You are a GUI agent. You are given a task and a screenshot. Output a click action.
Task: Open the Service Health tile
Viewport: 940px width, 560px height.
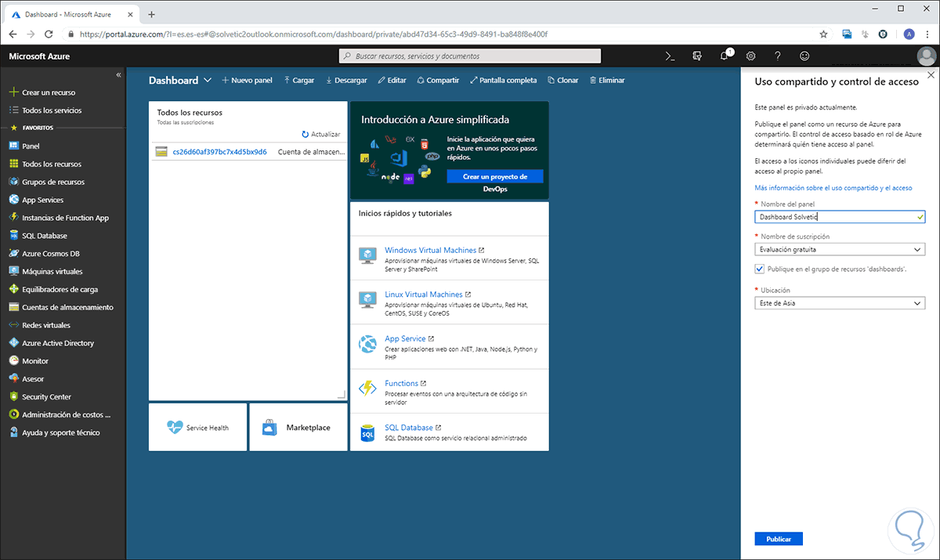pos(197,428)
